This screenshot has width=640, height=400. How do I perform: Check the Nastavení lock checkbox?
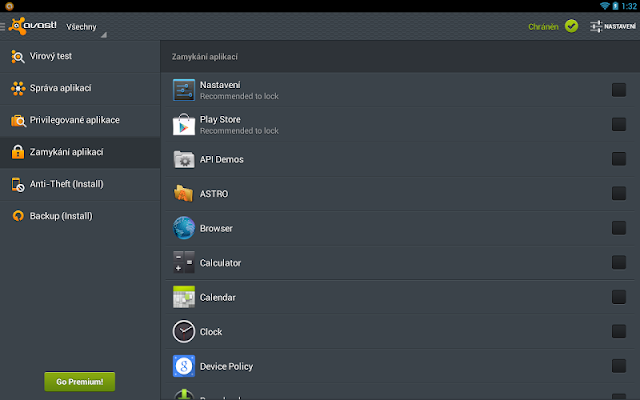tap(619, 90)
